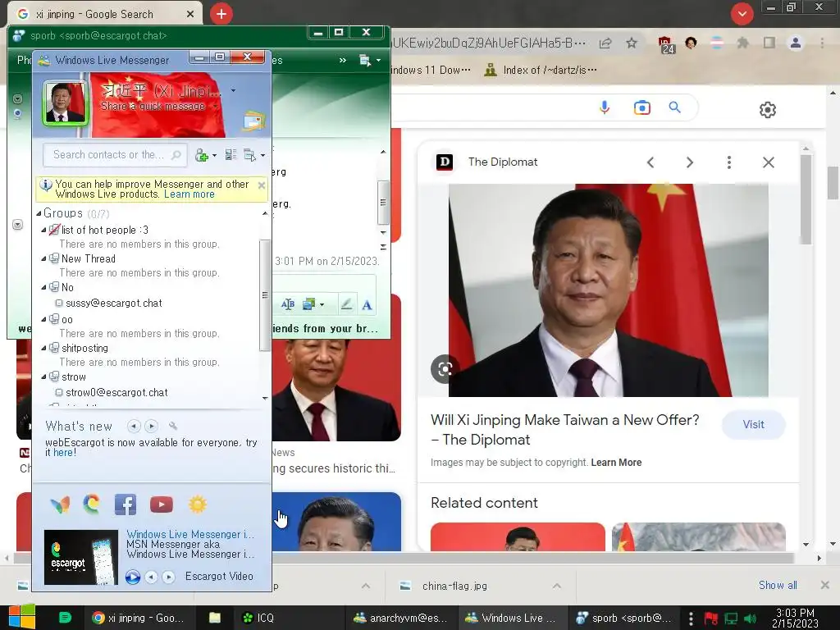Click Search contacts input field

click(x=115, y=155)
